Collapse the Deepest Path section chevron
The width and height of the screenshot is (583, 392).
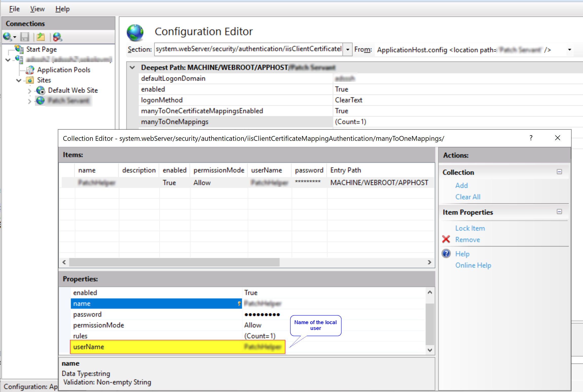(132, 67)
